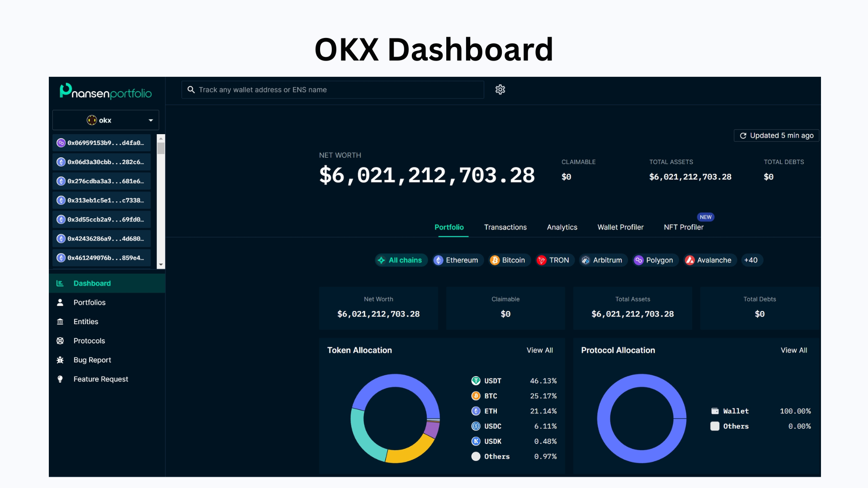Click the USDT token icon

click(x=476, y=380)
